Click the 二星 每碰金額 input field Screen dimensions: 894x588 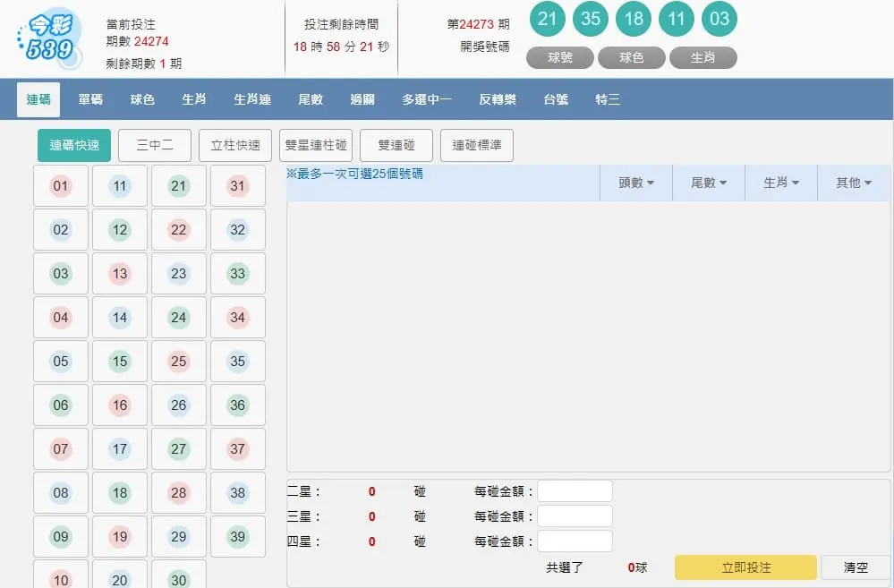[575, 490]
